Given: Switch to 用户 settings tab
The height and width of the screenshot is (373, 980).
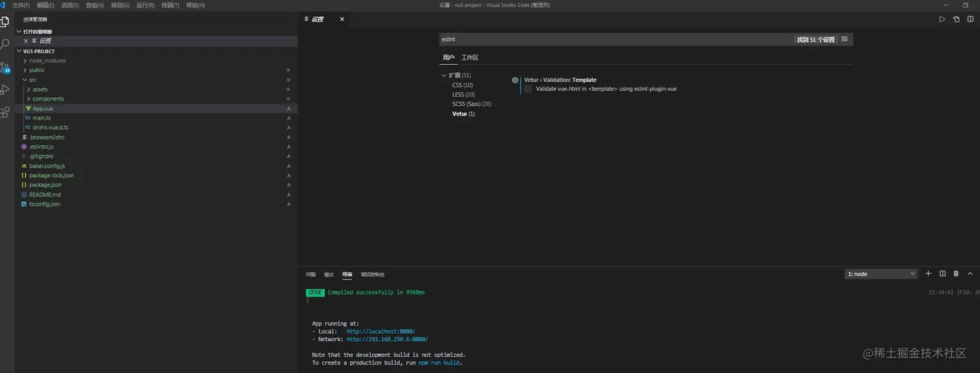Looking at the screenshot, I should tap(449, 58).
